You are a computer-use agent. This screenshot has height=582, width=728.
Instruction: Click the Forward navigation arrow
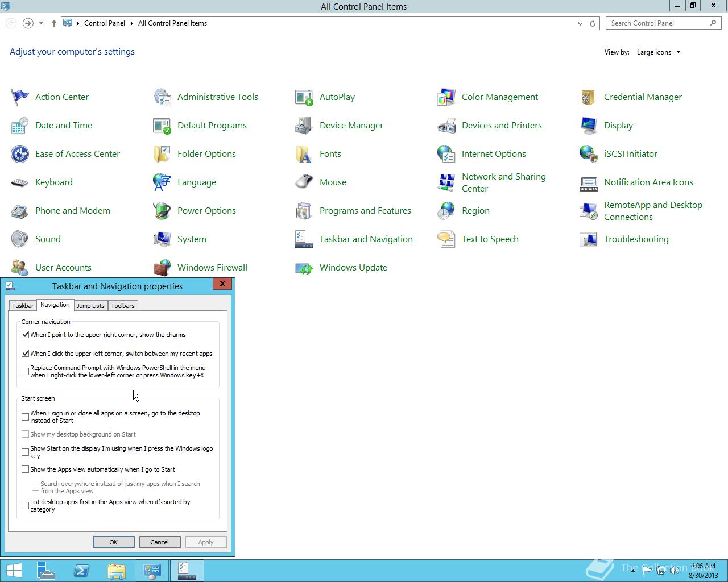(x=28, y=23)
